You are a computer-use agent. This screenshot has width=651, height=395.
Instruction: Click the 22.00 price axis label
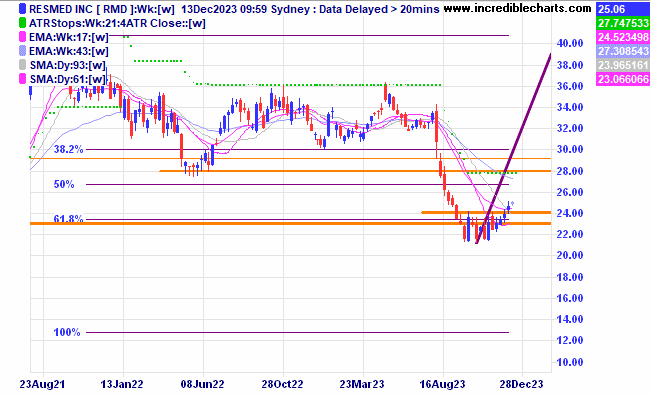click(x=570, y=234)
